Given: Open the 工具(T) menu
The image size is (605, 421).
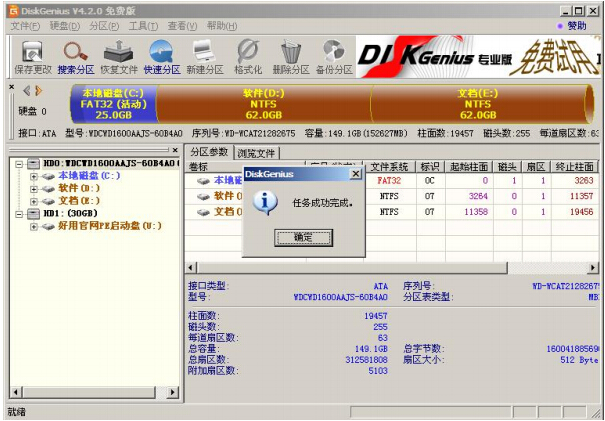Looking at the screenshot, I should click(x=143, y=26).
